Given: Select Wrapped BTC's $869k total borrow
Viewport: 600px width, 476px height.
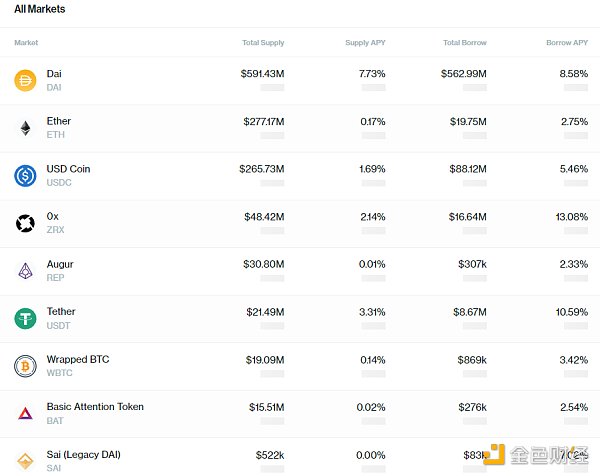Looking at the screenshot, I should [x=470, y=359].
